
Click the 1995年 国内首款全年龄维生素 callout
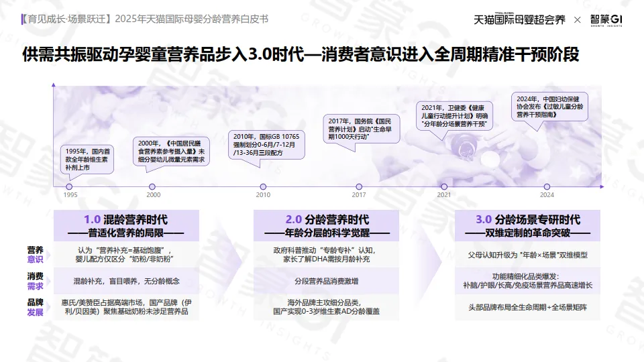[x=87, y=160]
